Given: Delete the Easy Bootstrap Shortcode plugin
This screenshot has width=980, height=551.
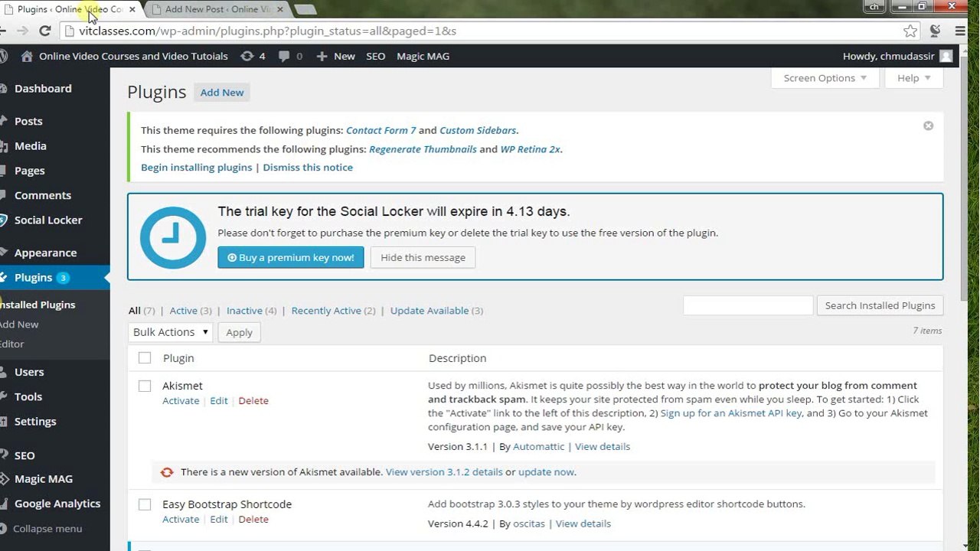Looking at the screenshot, I should (x=253, y=520).
